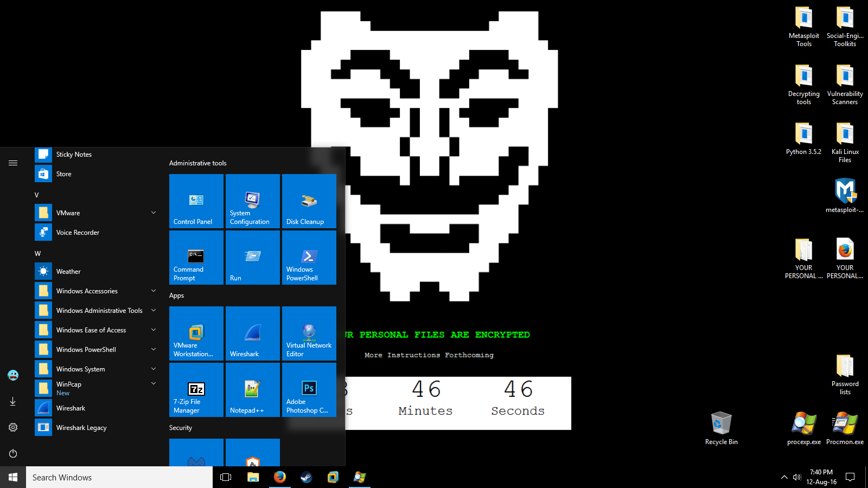868x488 pixels.
Task: Click the Search Windows box
Action: 119,477
